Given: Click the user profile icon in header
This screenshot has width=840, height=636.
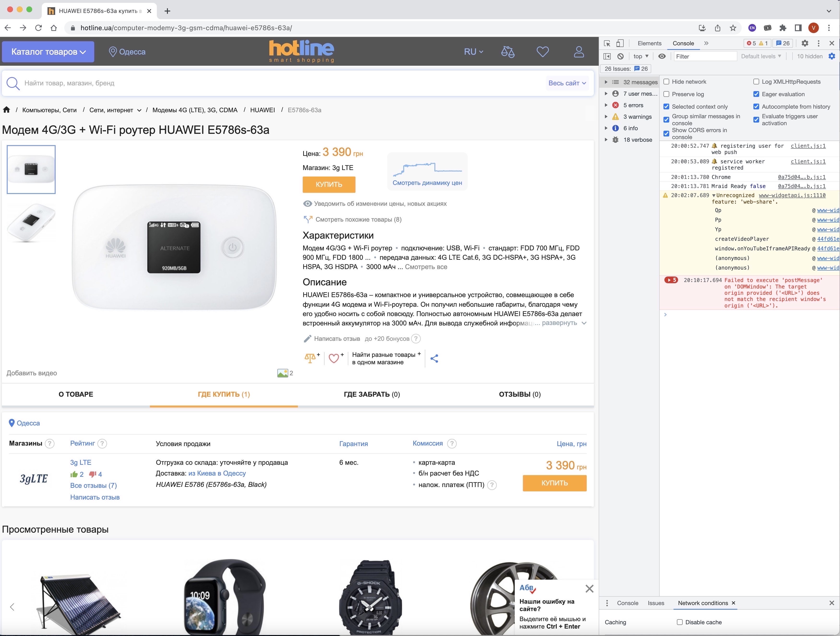Looking at the screenshot, I should [x=579, y=52].
